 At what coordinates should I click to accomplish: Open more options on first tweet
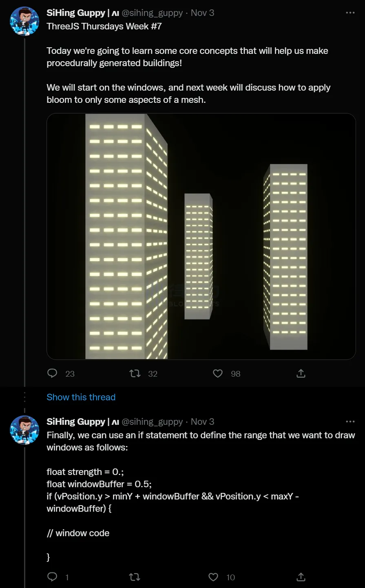[x=350, y=13]
